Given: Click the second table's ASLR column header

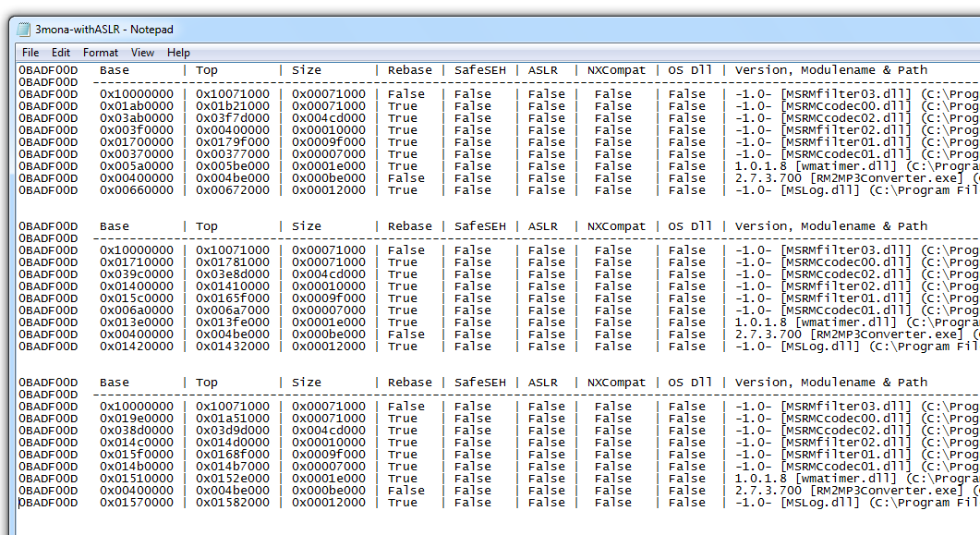Looking at the screenshot, I should (542, 226).
